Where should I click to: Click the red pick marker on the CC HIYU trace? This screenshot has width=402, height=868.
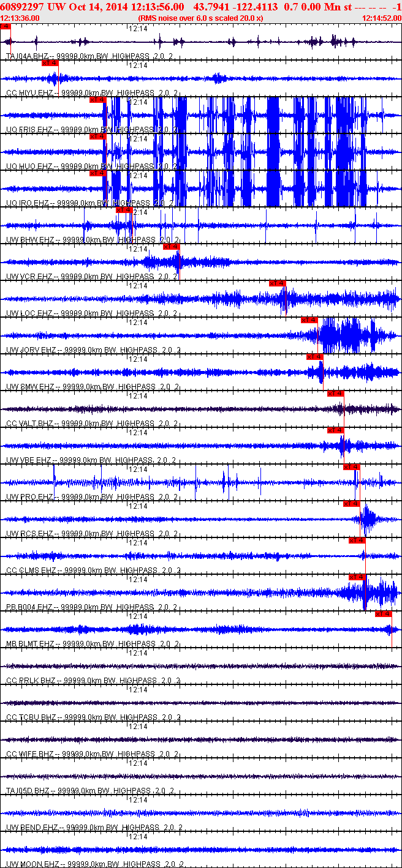[50, 63]
